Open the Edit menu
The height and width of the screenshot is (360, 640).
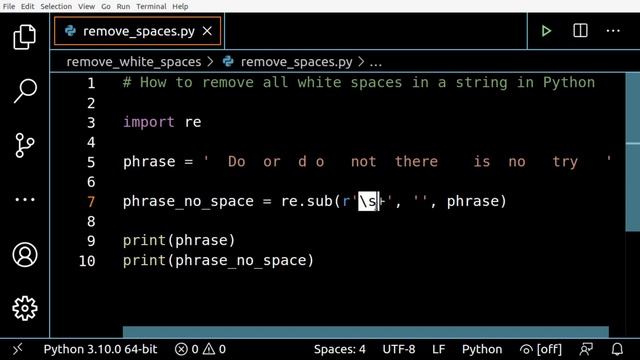point(28,7)
